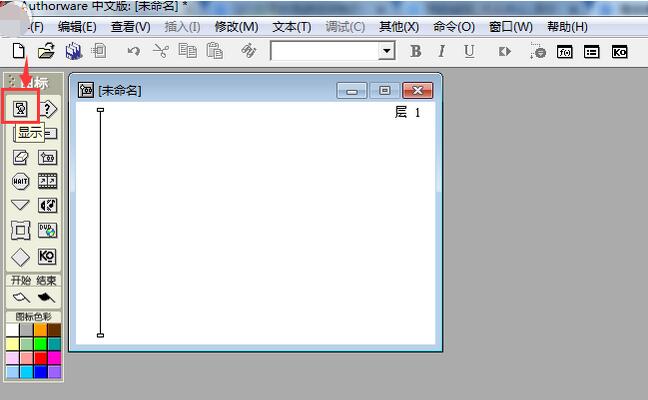The width and height of the screenshot is (648, 400).
Task: Open the 命令(O) menu
Action: [454, 27]
